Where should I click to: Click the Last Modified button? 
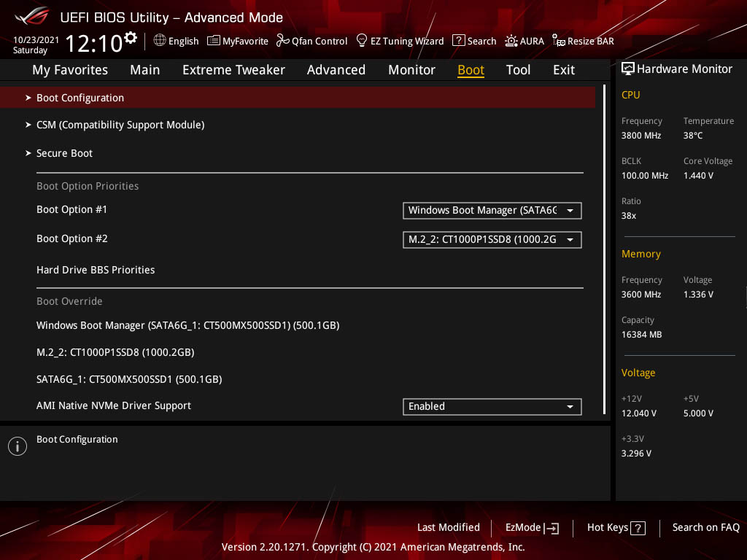[x=449, y=528]
